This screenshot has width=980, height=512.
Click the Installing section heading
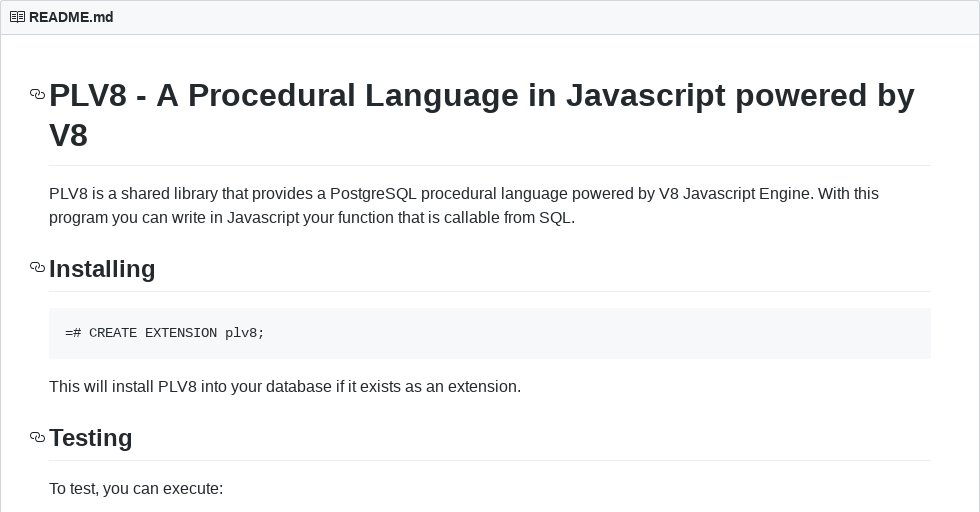pyautogui.click(x=102, y=269)
